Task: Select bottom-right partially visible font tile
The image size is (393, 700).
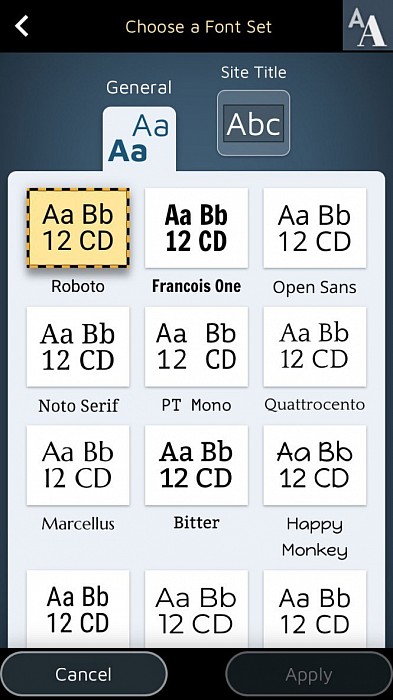Action: pyautogui.click(x=315, y=609)
